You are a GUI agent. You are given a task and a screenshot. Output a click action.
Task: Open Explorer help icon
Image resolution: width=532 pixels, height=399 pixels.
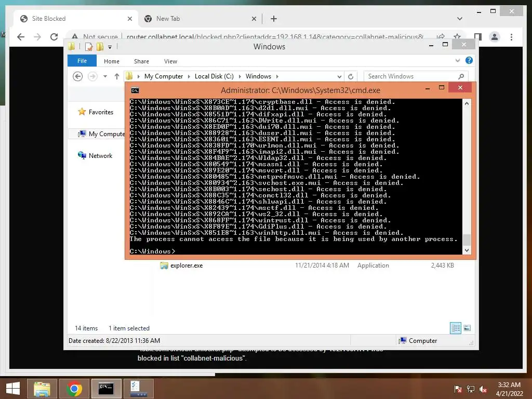(469, 60)
